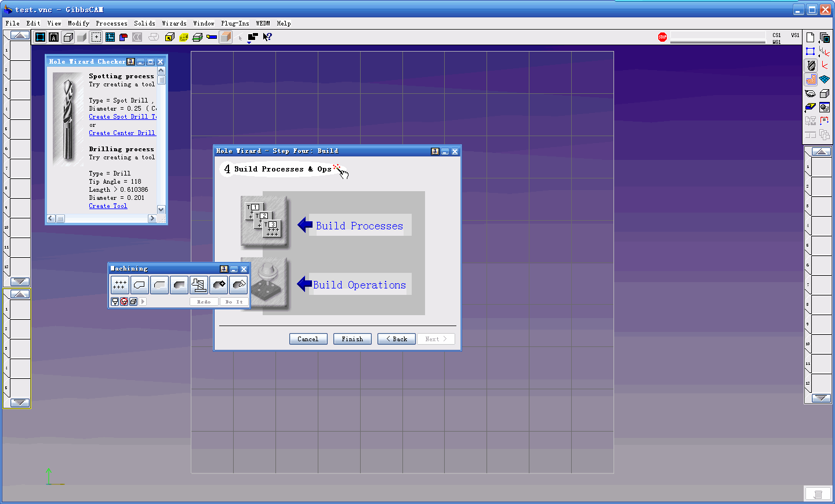Click the context help arrow question icon
835x504 pixels.
(267, 37)
